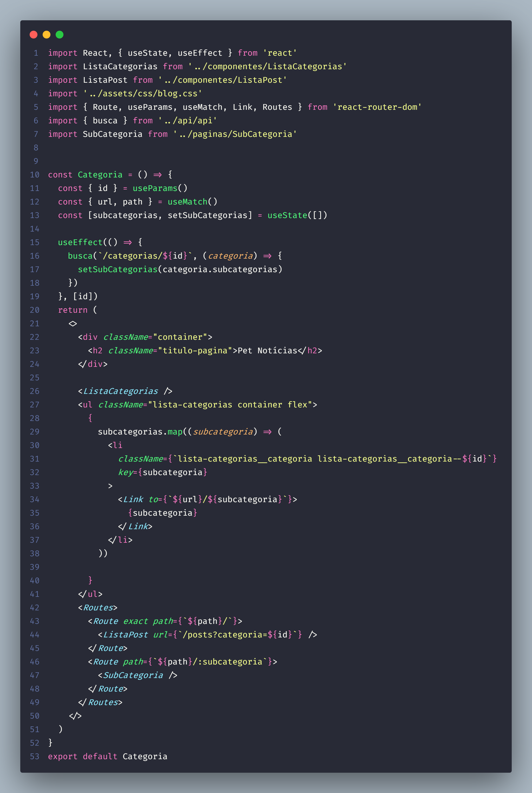Click '<ListaCategorias />' component on line 26
The width and height of the screenshot is (532, 793).
125,391
